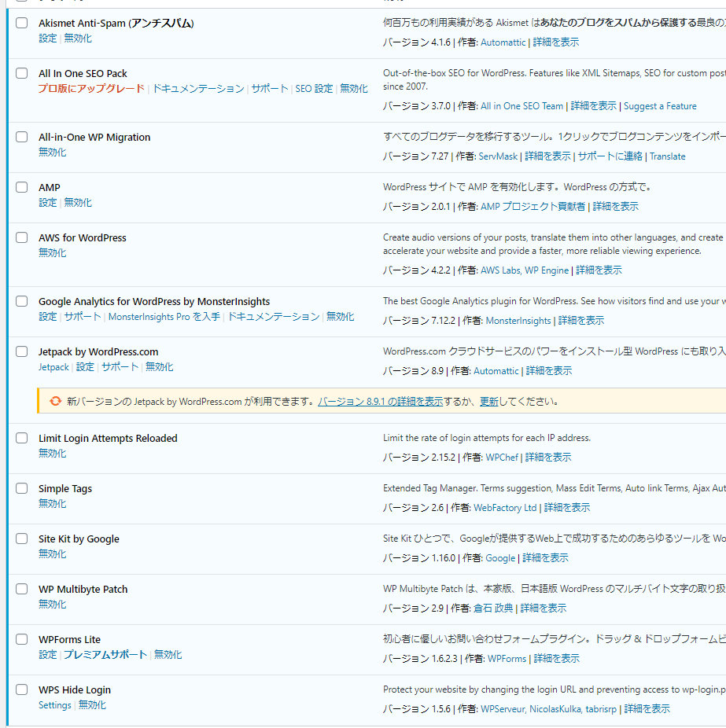Deactivate AMP plugin via 無効化

[78, 202]
